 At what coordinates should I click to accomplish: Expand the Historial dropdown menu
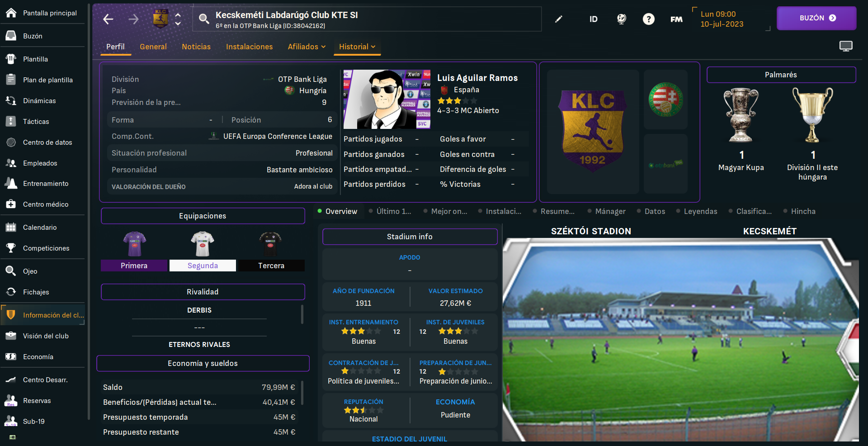click(357, 47)
